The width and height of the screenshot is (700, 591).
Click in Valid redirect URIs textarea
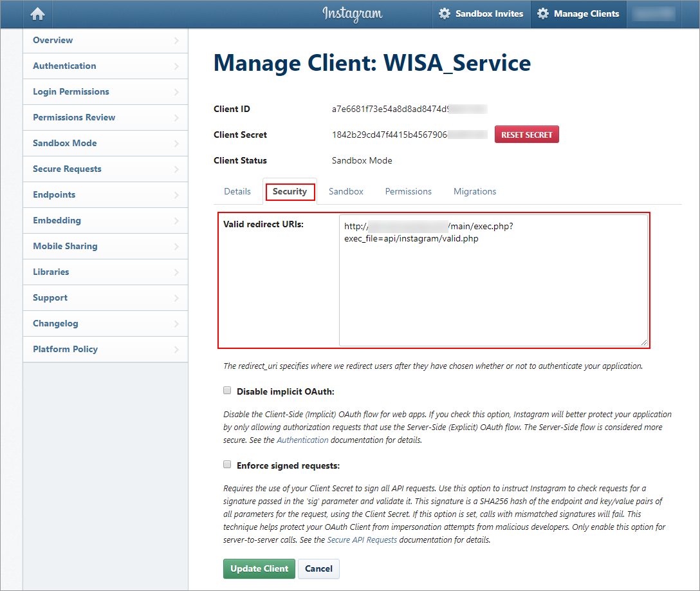click(493, 280)
